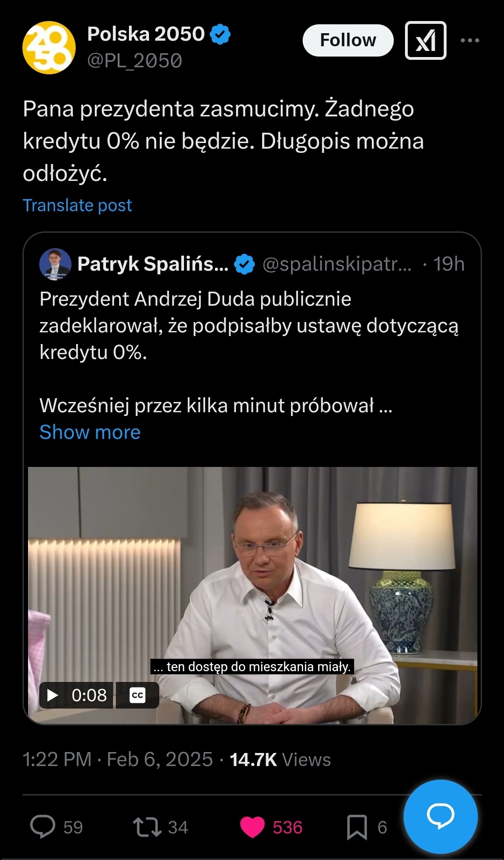Image resolution: width=504 pixels, height=860 pixels.
Task: Open the @PL_2050 handle
Action: point(135,61)
